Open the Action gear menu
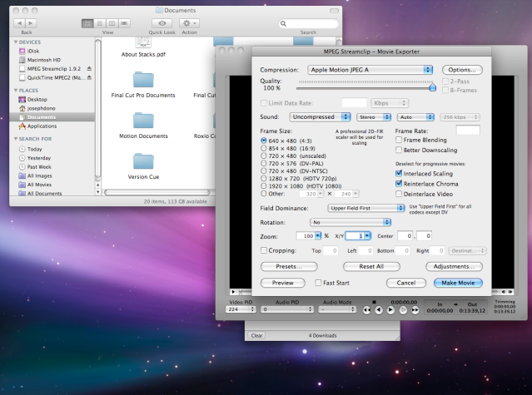The width and height of the screenshot is (532, 395). coord(189,23)
